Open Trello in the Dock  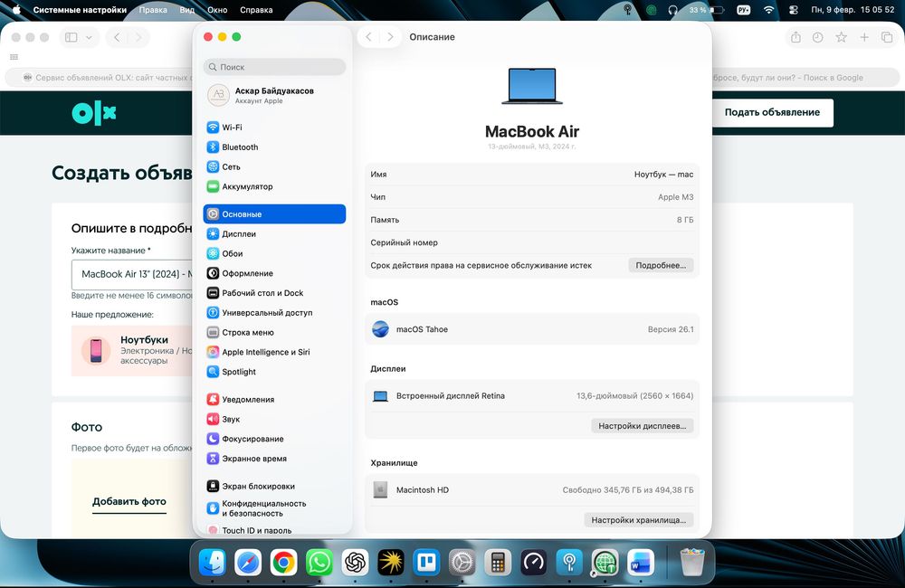point(426,562)
